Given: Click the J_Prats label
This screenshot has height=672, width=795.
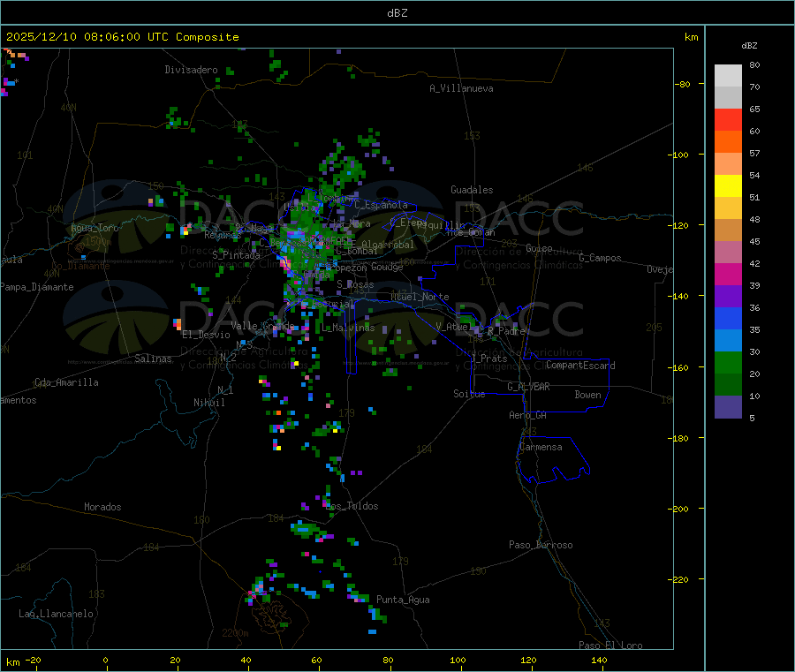Looking at the screenshot, I should pos(489,359).
